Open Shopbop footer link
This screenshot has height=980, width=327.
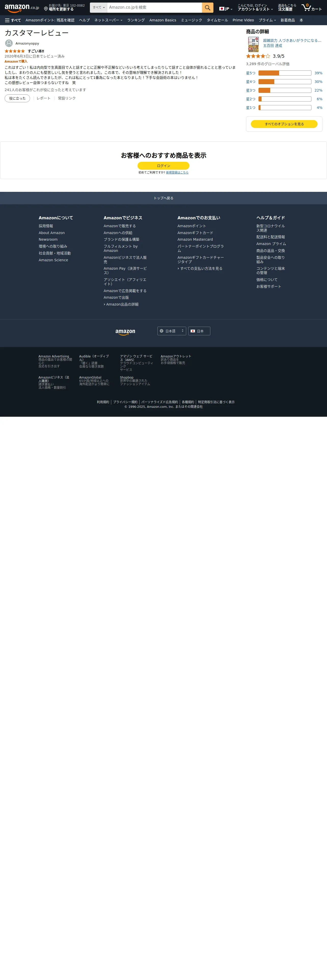coord(127,377)
